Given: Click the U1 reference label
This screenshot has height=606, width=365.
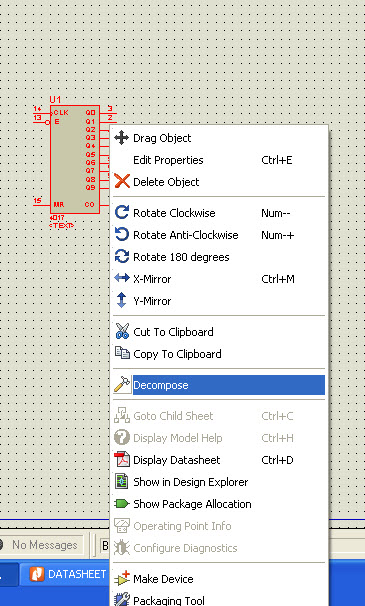Looking at the screenshot, I should pos(55,100).
